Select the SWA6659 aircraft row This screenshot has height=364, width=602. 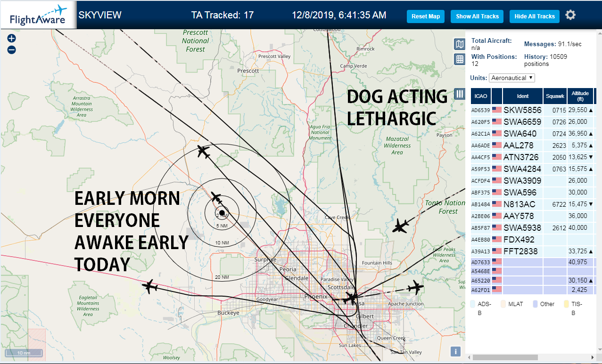click(533, 122)
